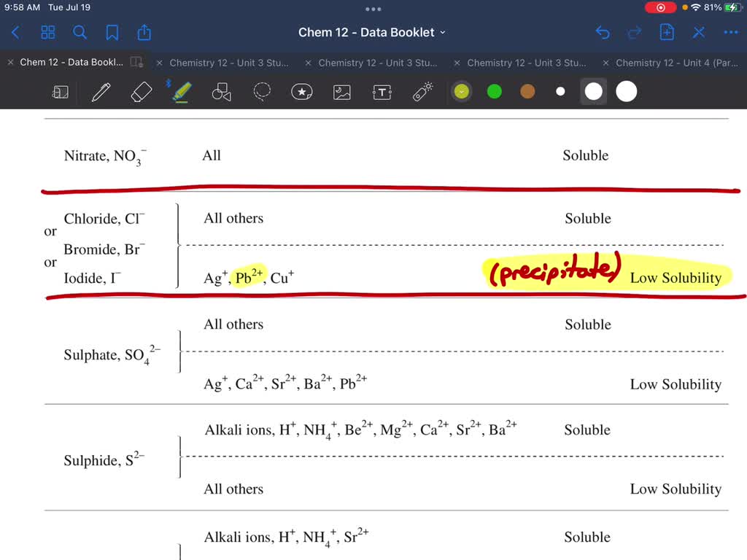The height and width of the screenshot is (560, 747).
Task: Close the Chem 12 - Data Booklet tab
Action: [9, 63]
